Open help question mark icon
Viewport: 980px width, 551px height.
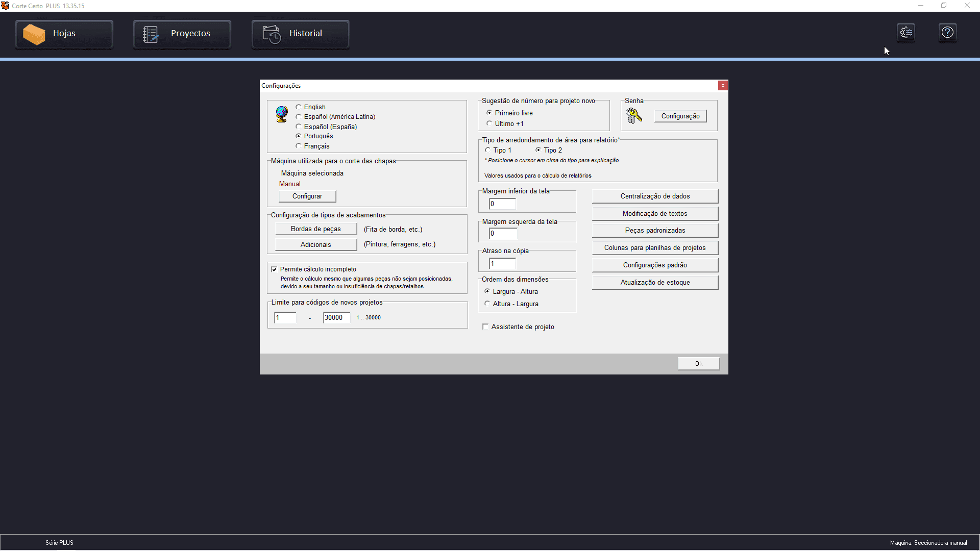pyautogui.click(x=947, y=33)
